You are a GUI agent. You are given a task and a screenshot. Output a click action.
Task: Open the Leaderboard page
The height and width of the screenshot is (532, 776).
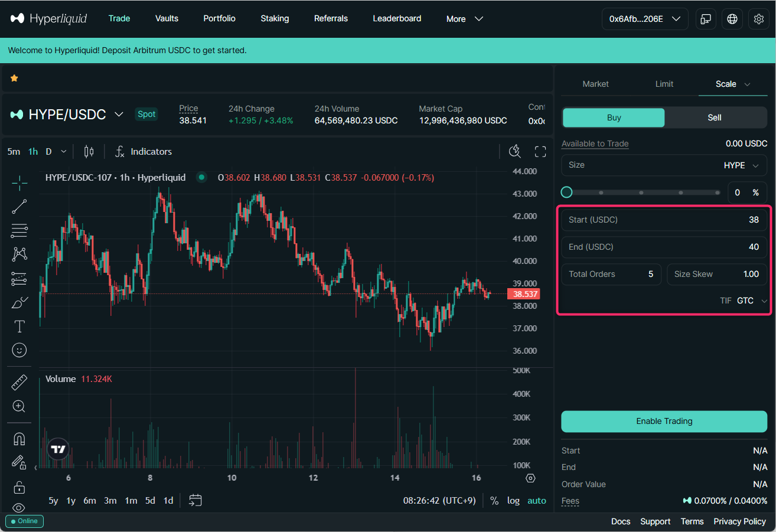tap(397, 19)
